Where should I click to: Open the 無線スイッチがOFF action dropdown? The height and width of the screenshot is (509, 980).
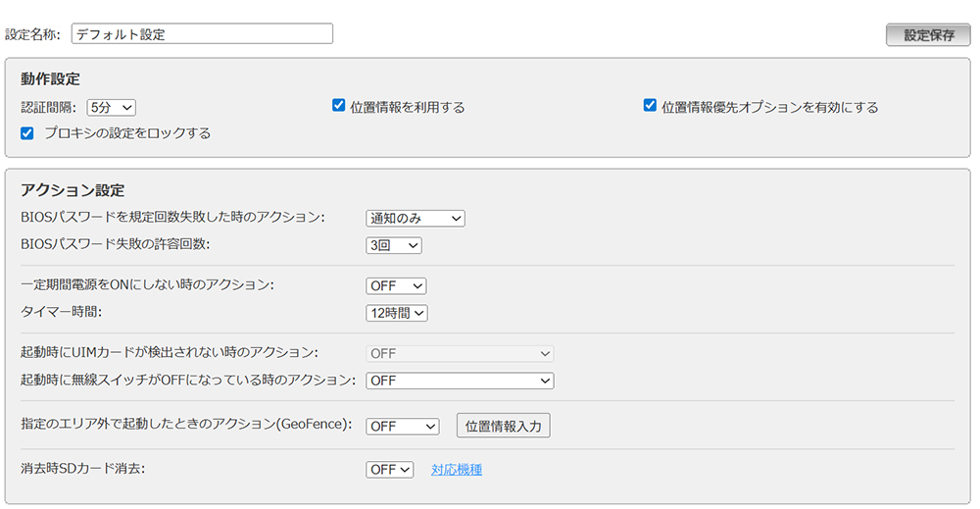pos(459,381)
